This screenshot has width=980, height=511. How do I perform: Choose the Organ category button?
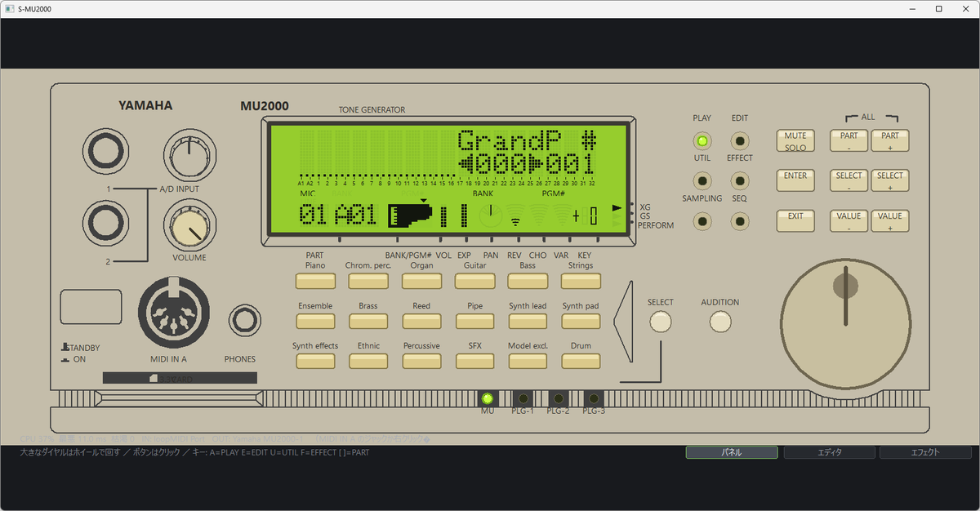(421, 281)
